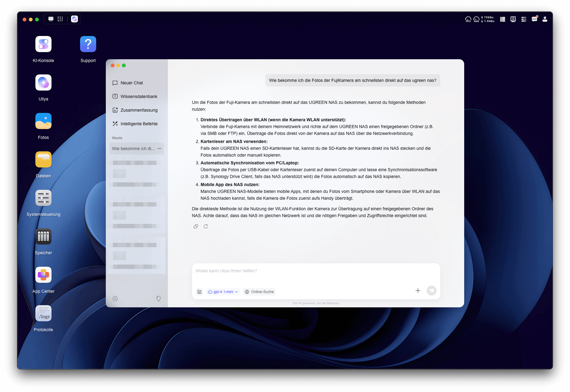570x392 pixels.
Task: Check the CPU usage gauge
Action: (x=468, y=19)
